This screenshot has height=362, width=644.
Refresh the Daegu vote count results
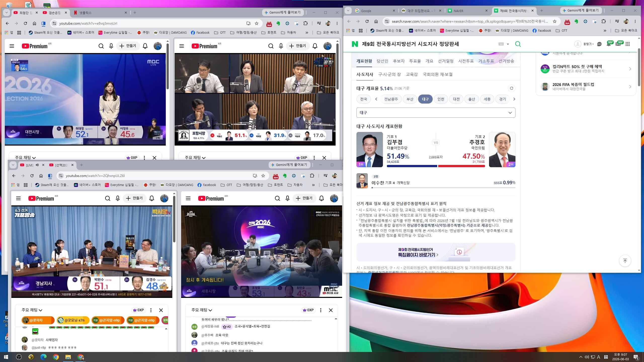511,88
